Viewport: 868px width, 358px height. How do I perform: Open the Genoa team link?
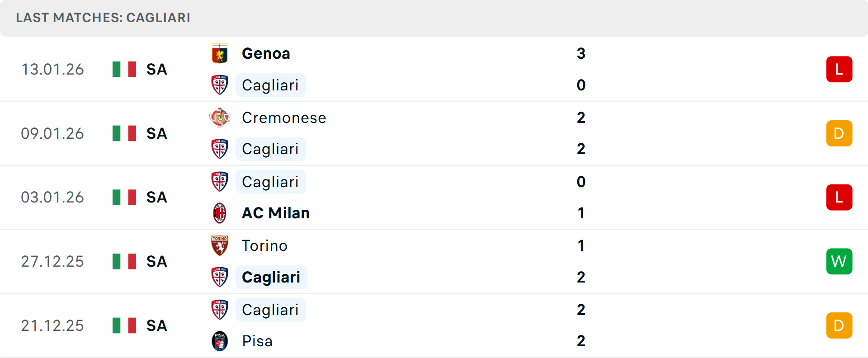266,54
